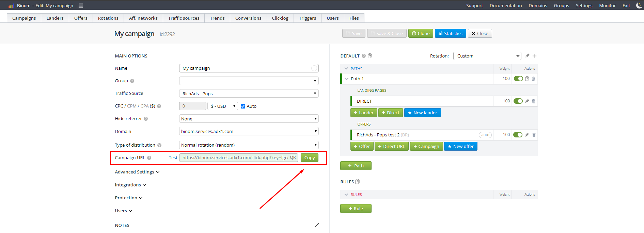Toggle night mode moon icon

point(639,5)
